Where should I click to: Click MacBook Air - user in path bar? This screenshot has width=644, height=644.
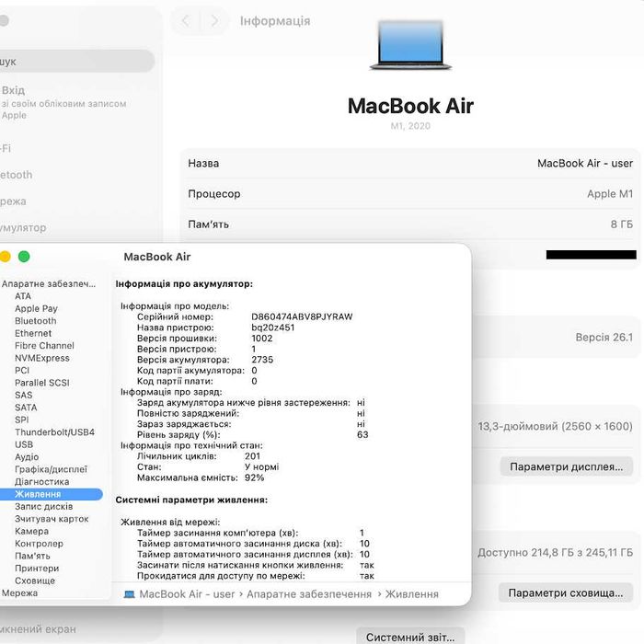click(187, 594)
